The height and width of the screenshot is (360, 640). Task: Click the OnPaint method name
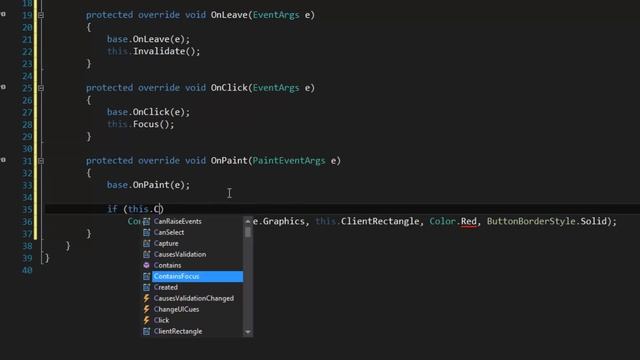(x=229, y=161)
